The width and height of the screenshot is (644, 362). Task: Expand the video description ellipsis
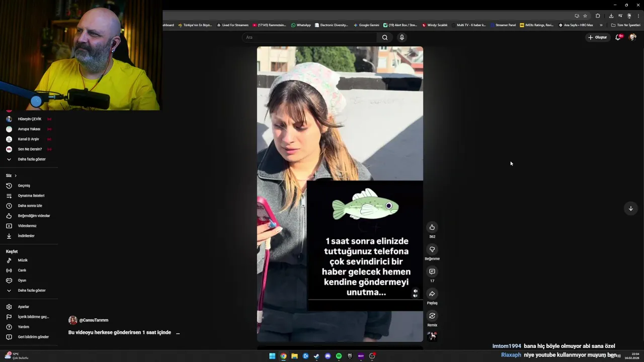178,333
